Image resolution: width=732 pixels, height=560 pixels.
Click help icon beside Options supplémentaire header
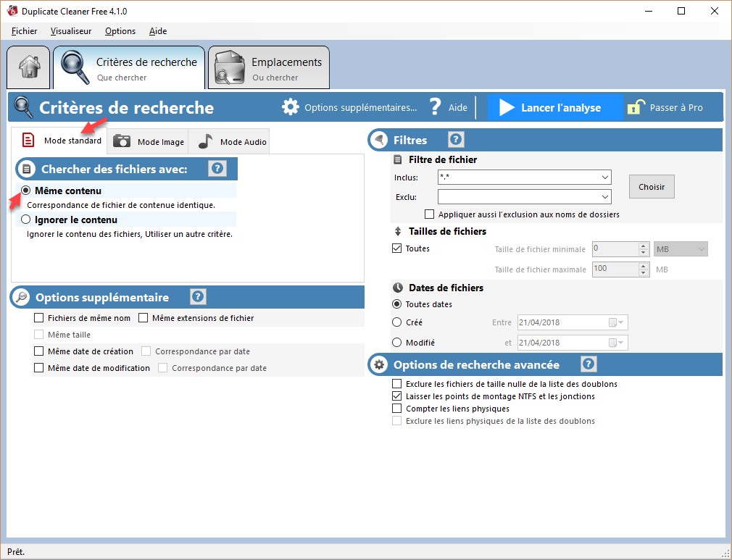(x=198, y=297)
